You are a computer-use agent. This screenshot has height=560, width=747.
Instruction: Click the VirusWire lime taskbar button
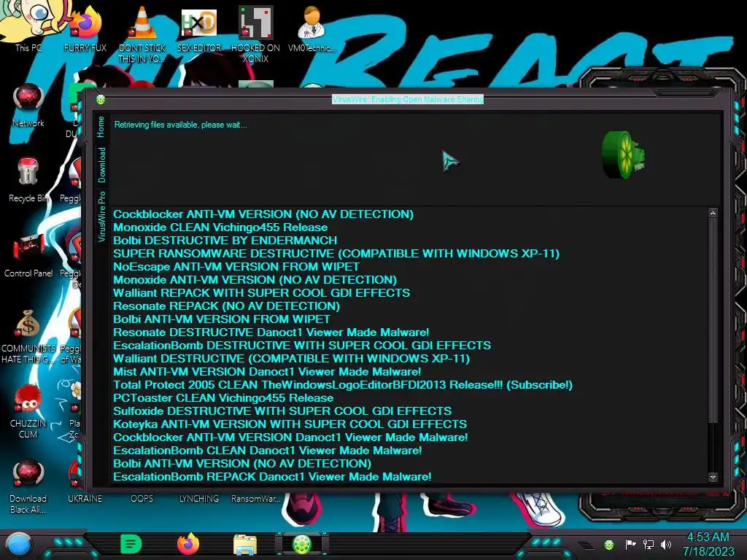point(301,544)
